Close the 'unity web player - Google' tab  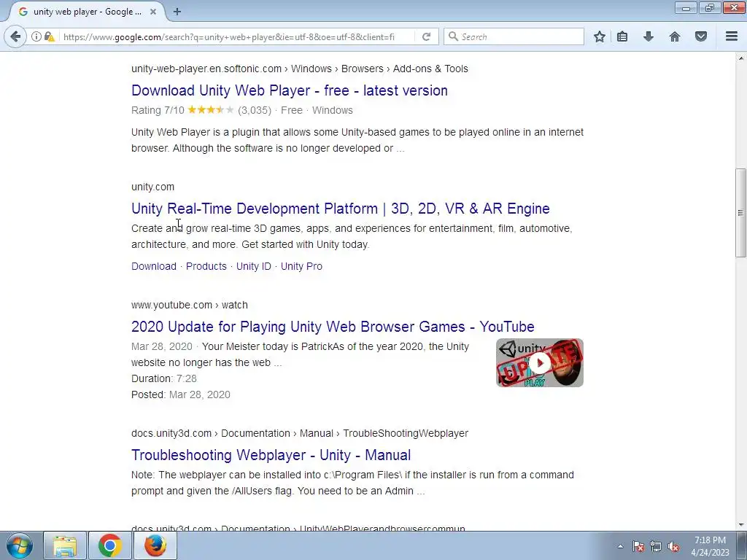coord(153,12)
